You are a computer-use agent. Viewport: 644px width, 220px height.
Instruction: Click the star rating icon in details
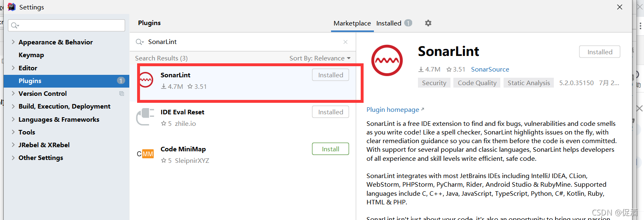(x=449, y=69)
